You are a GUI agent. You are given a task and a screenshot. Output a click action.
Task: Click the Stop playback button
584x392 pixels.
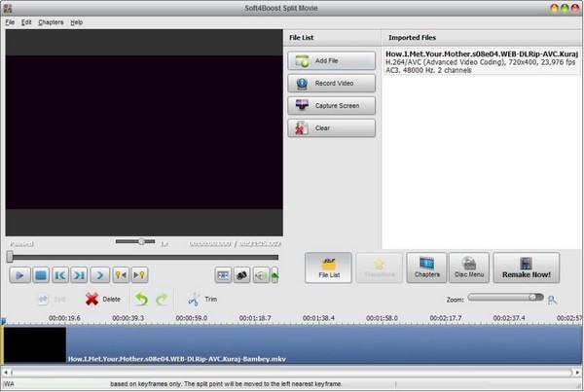(x=41, y=275)
